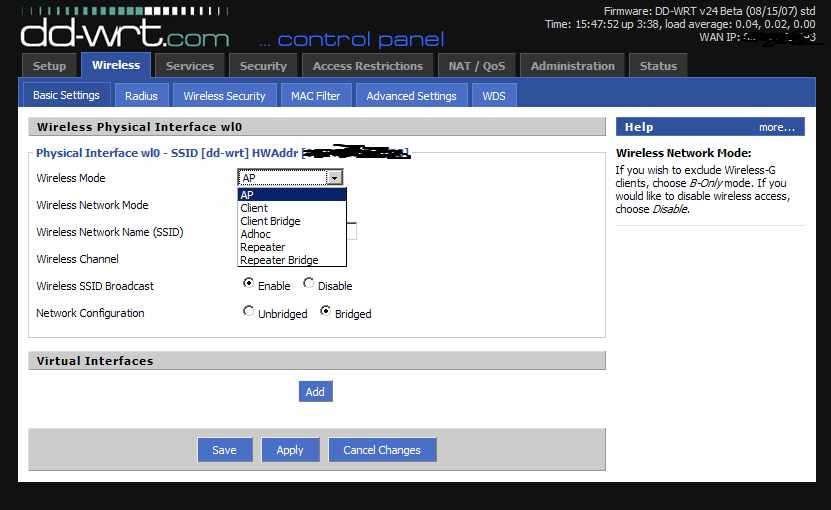Pick Client Bridge wireless mode
This screenshot has width=831, height=510.
tap(292, 221)
